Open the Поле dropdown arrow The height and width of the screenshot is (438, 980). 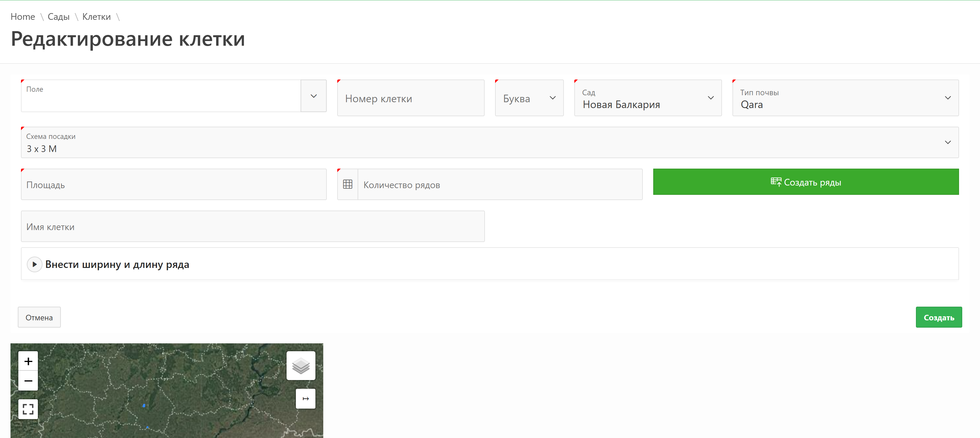click(313, 96)
